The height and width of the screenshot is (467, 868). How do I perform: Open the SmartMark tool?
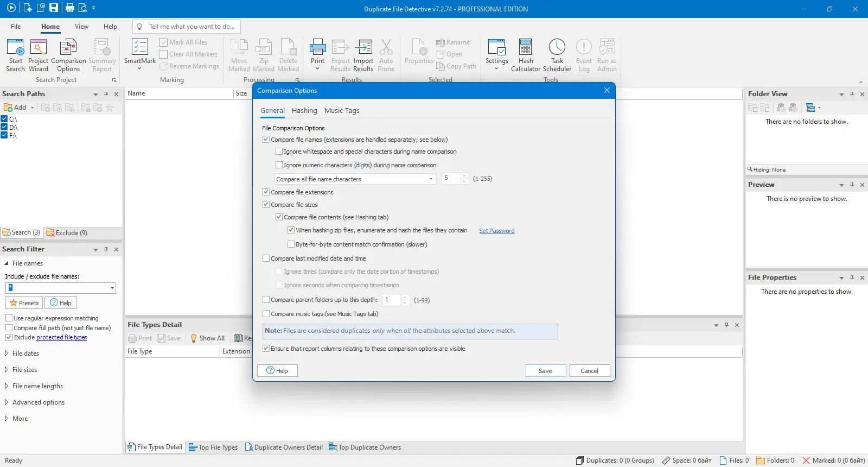139,55
